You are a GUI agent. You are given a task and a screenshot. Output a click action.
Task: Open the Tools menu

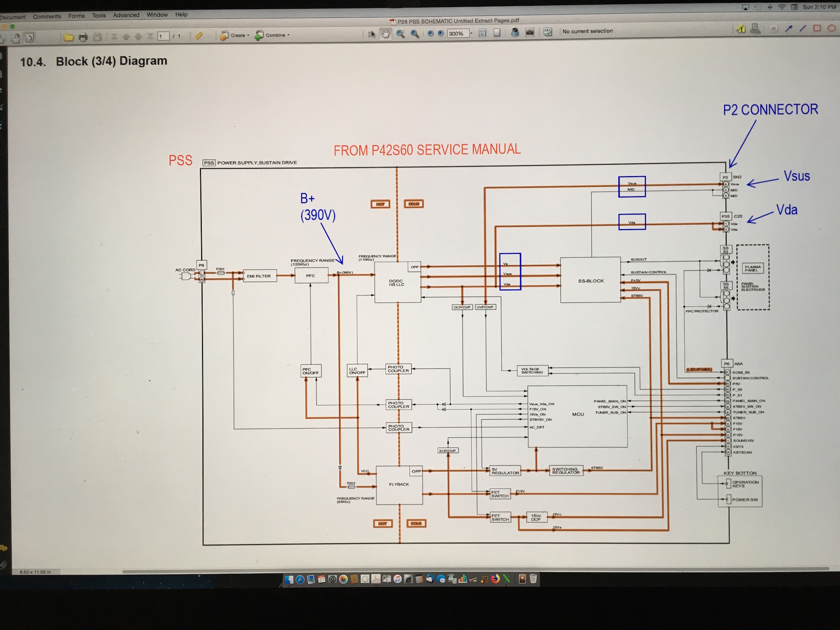pos(99,15)
